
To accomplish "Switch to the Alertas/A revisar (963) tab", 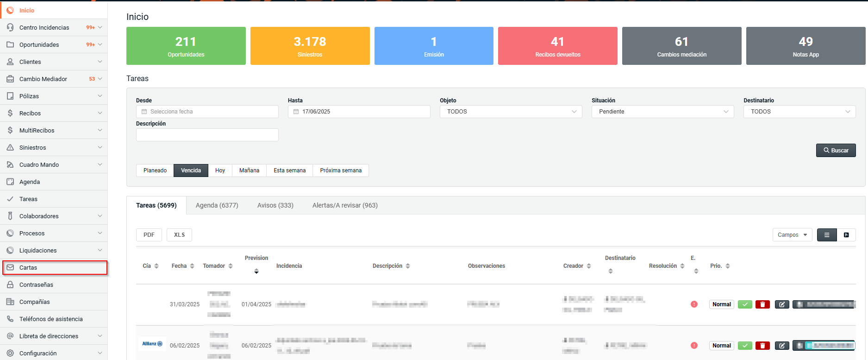I will pyautogui.click(x=345, y=205).
